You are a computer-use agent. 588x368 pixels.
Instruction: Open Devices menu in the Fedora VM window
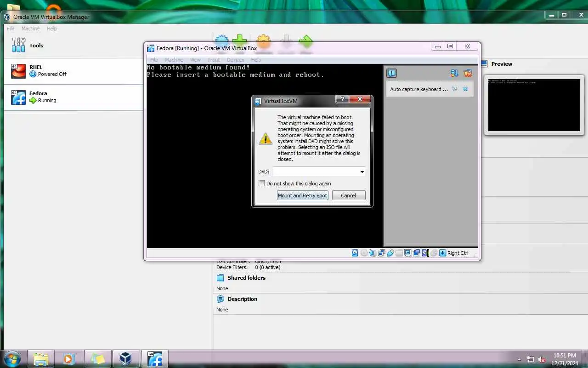[x=236, y=60]
